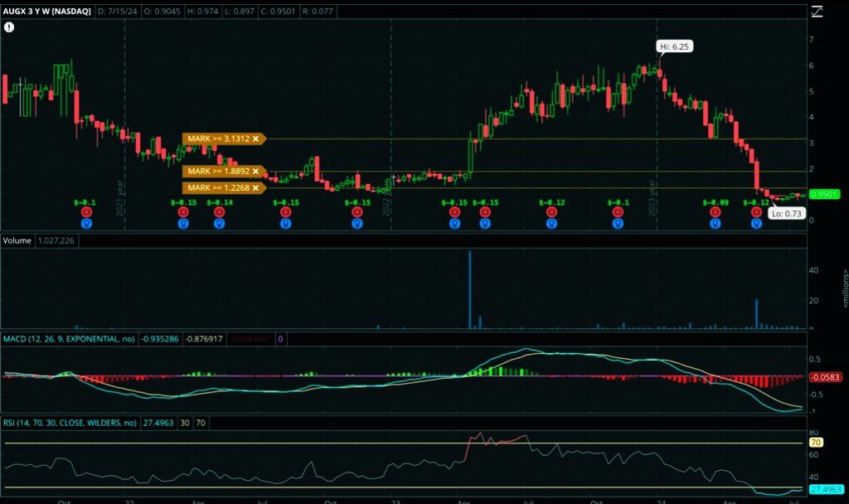Open the red earnings phone icon under $-0.09
The width and height of the screenshot is (849, 504).
coord(716,212)
